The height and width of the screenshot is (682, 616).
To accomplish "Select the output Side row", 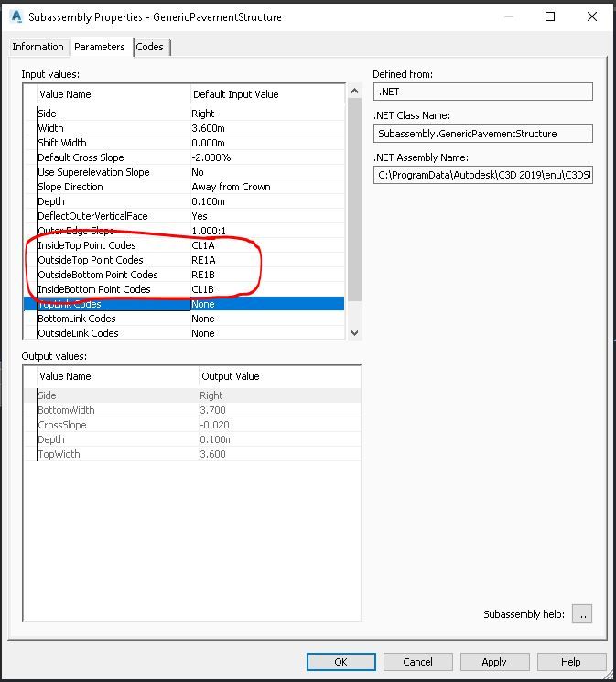I will tap(192, 395).
